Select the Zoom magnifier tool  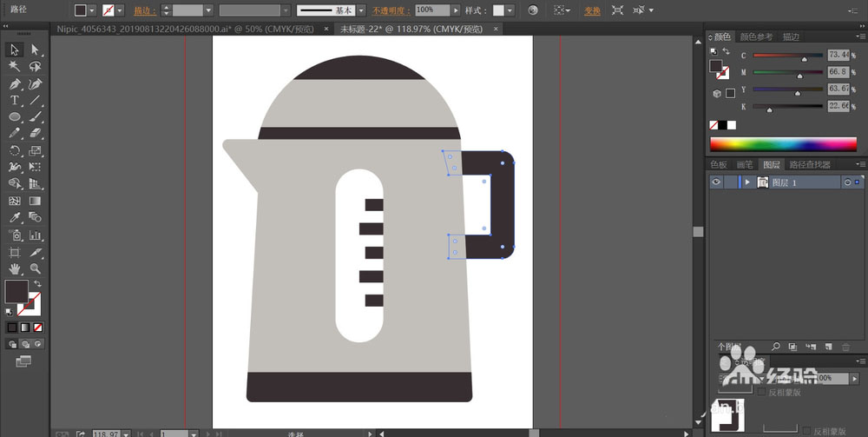point(36,268)
